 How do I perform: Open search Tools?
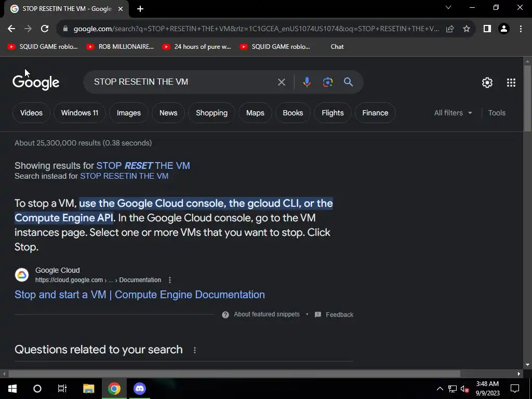pos(497,113)
